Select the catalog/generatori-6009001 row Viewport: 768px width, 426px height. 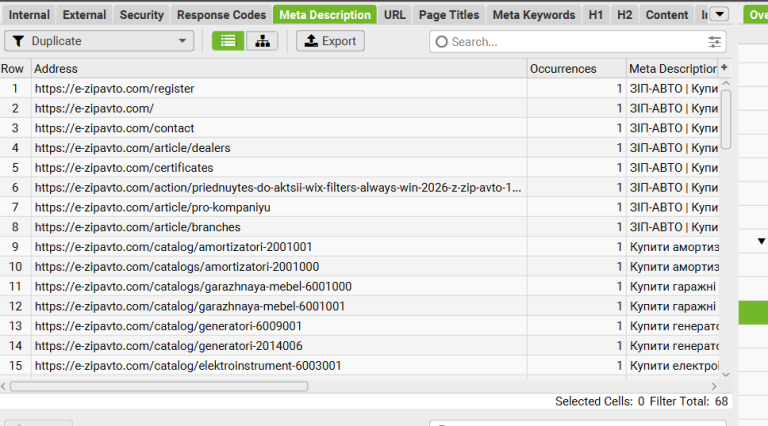(x=360, y=326)
